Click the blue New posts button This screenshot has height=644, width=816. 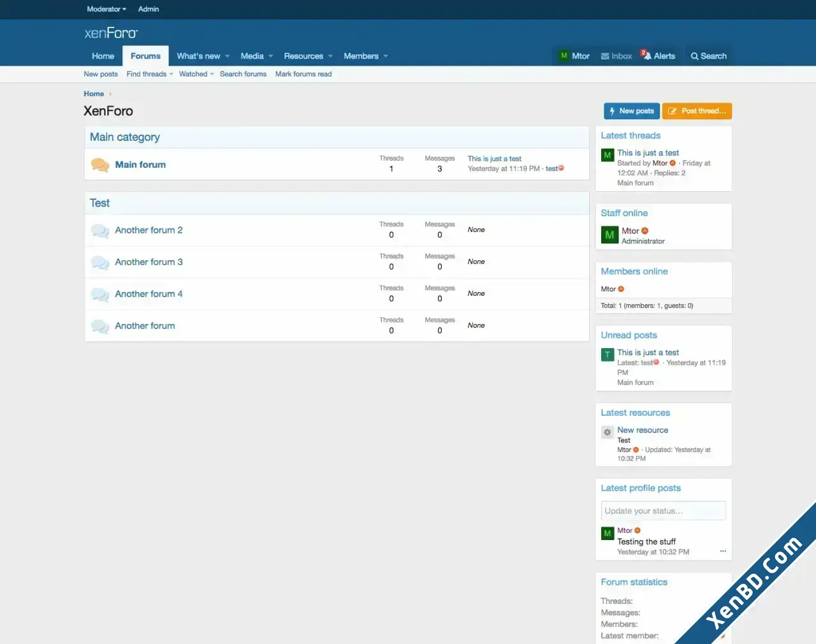coord(632,111)
